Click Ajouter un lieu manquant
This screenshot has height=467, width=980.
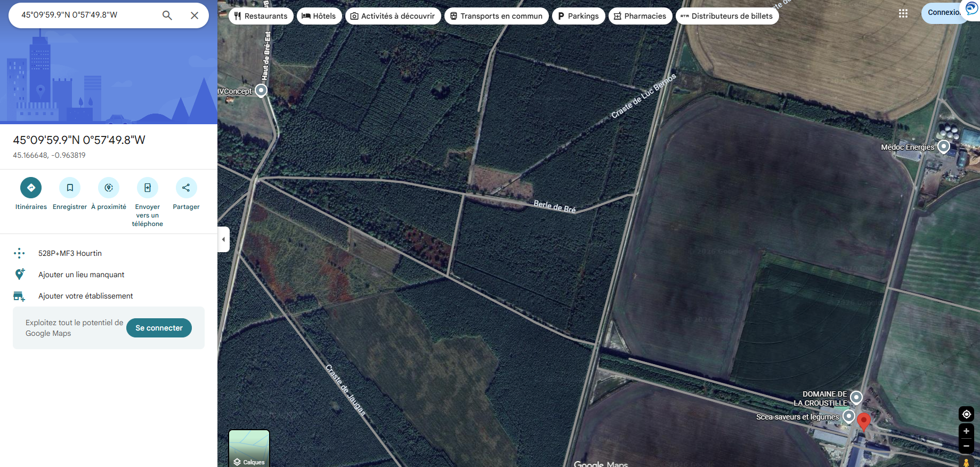click(81, 275)
